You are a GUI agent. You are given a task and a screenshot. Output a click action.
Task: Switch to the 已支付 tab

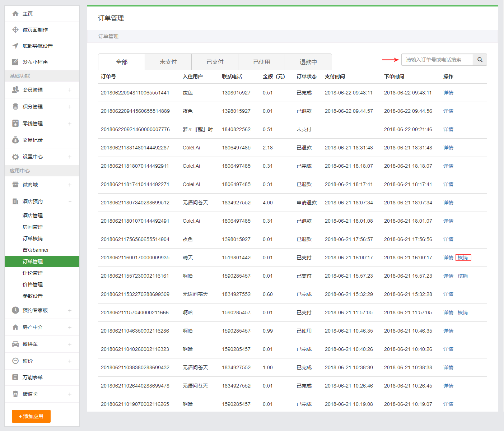click(x=215, y=62)
